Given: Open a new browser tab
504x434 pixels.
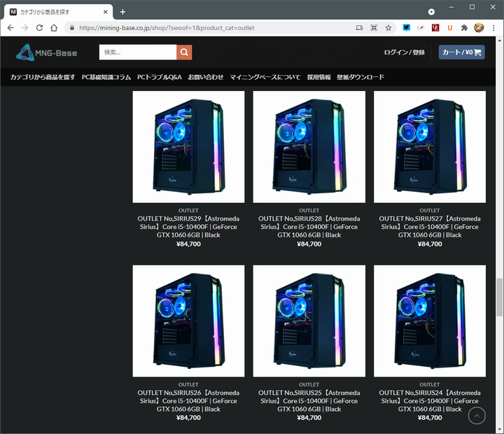Looking at the screenshot, I should 122,12.
